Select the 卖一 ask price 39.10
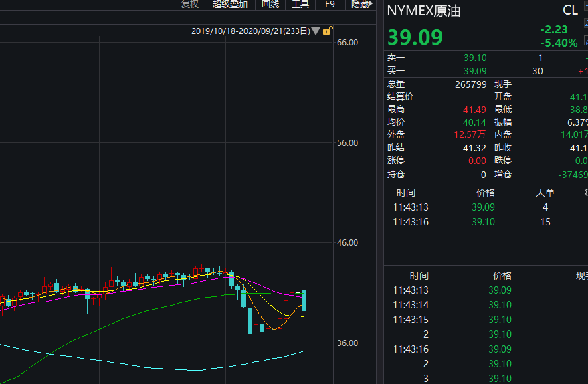Viewport: 588px width, 384px height. click(475, 58)
